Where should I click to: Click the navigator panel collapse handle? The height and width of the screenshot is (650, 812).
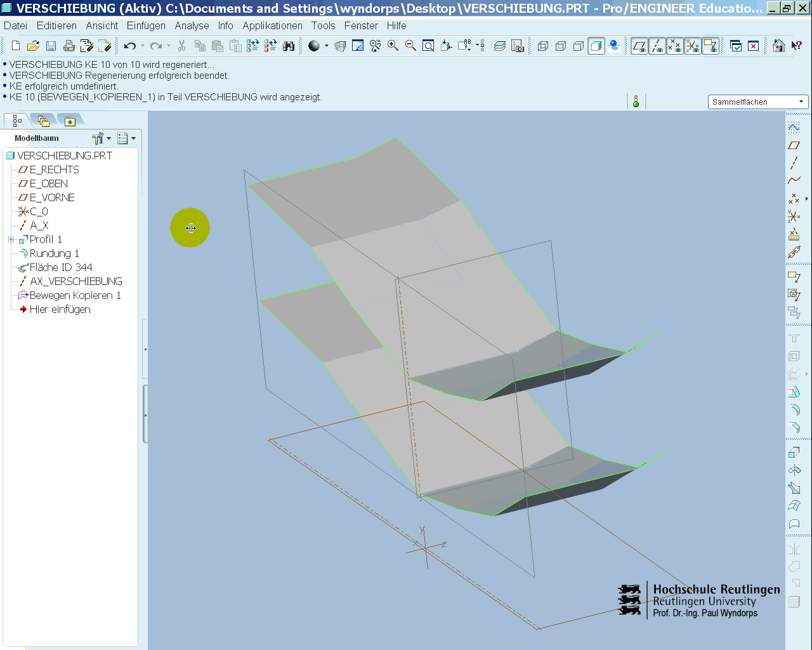(145, 414)
